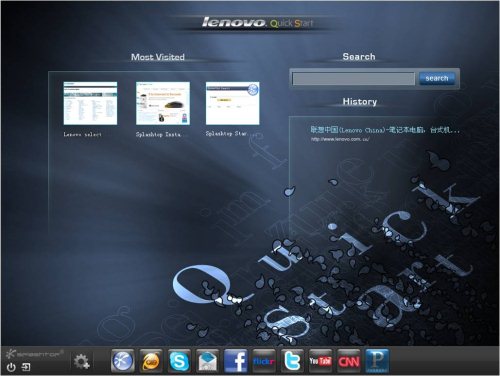Viewport: 500px width, 376px height.
Task: Open Pandora from the dock
Action: 377,361
